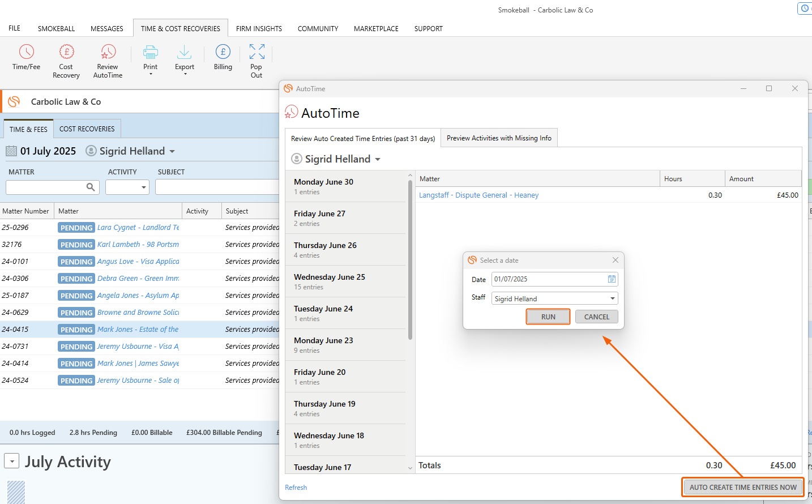The width and height of the screenshot is (812, 504).
Task: Open the Review AutoTime tool
Action: click(x=108, y=62)
